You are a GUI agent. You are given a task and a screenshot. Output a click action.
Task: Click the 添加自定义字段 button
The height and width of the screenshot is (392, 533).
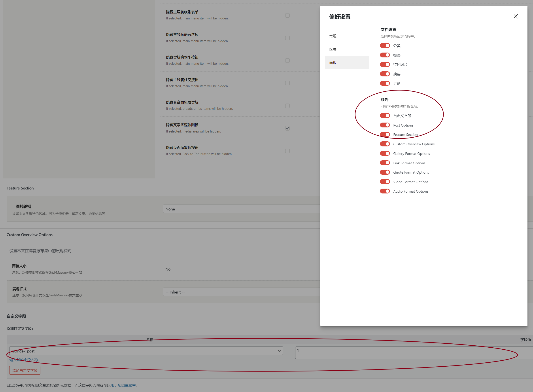coord(25,370)
